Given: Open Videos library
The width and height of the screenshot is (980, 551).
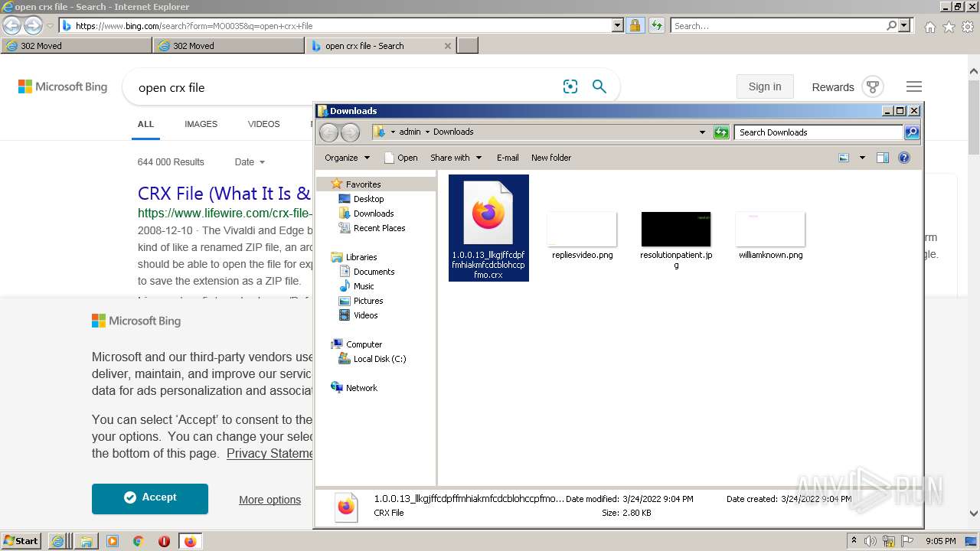Looking at the screenshot, I should [365, 315].
